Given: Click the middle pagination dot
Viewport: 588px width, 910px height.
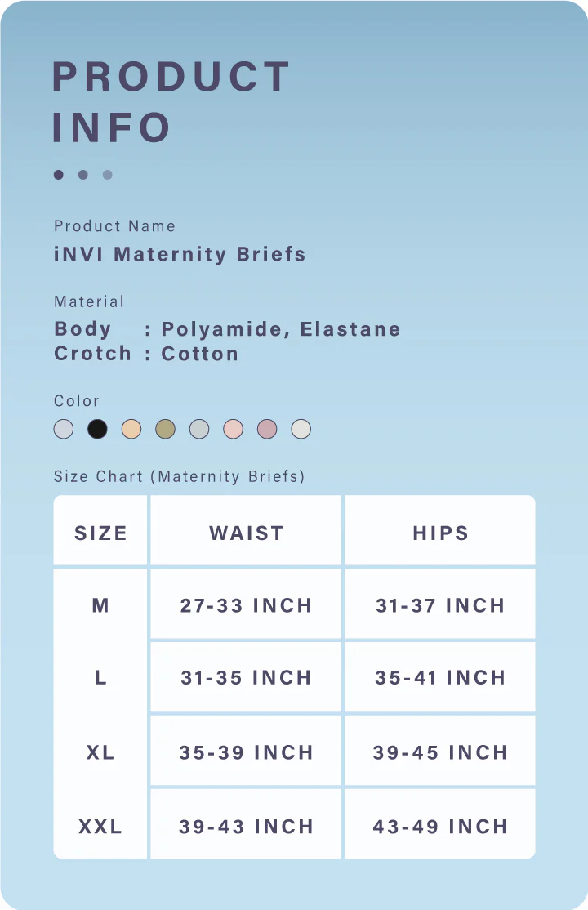Looking at the screenshot, I should [83, 175].
